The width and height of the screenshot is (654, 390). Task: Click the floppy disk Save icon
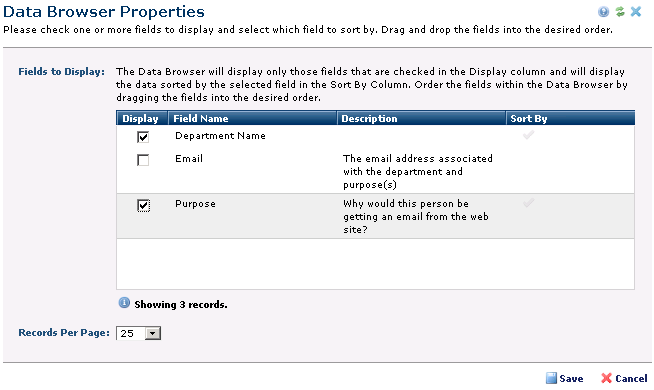click(x=551, y=378)
